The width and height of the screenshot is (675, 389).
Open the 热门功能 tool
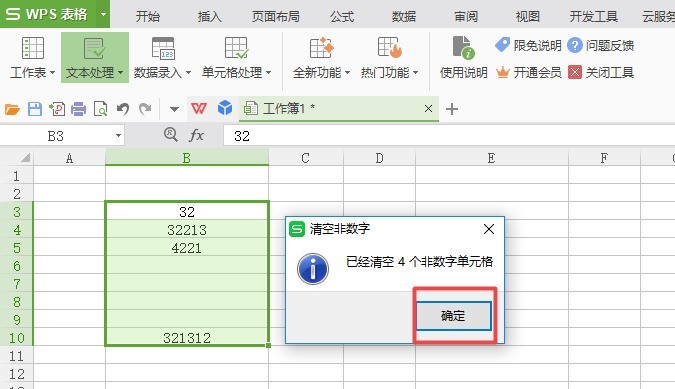[x=390, y=57]
